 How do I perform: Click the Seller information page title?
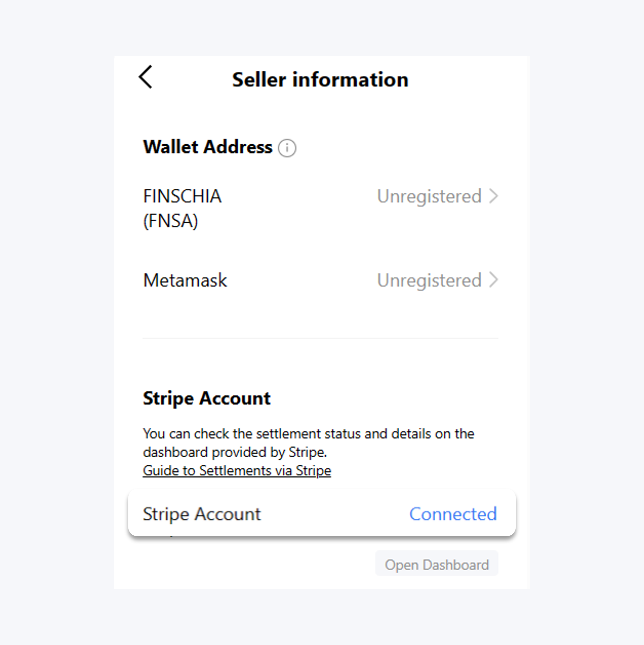pyautogui.click(x=320, y=79)
